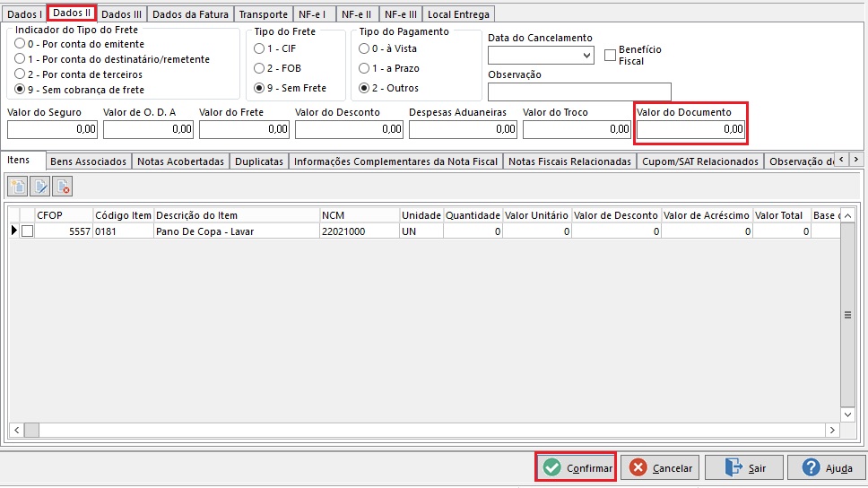
Task: Click the NCM column header
Action: (360, 215)
